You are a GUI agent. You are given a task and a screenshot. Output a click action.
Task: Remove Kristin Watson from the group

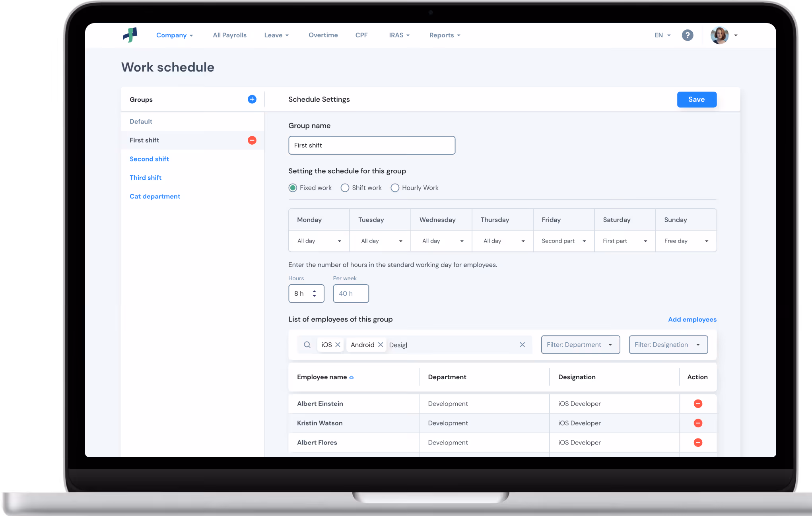pos(698,423)
